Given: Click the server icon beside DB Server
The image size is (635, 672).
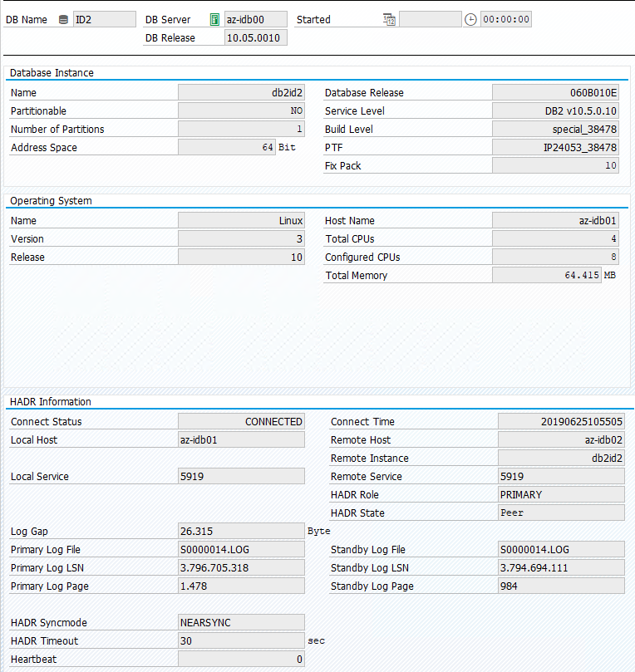Looking at the screenshot, I should [214, 20].
